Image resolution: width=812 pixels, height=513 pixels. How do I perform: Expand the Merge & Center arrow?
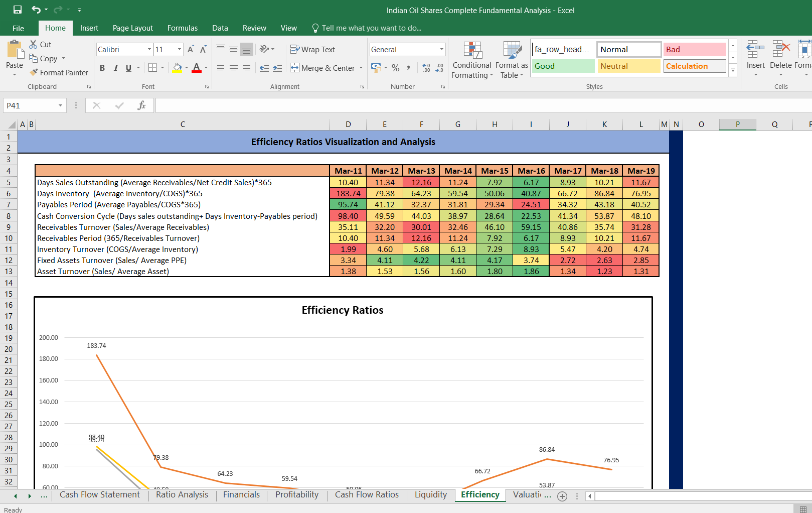361,68
